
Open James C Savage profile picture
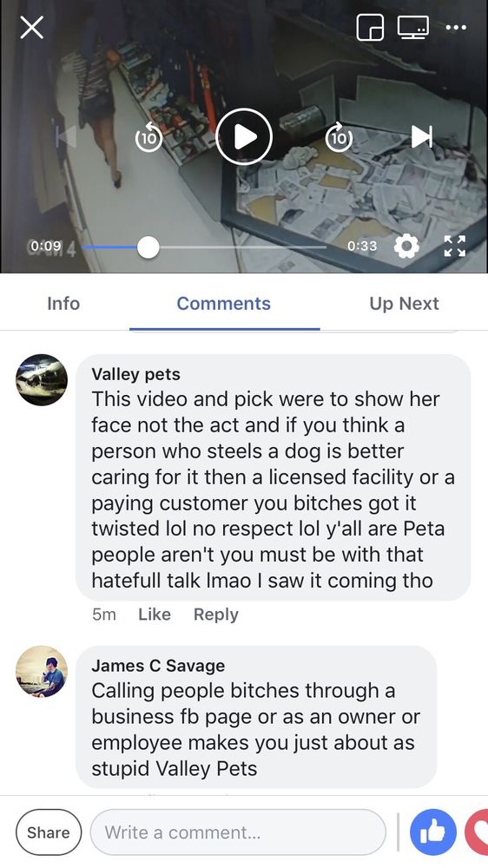click(x=42, y=671)
